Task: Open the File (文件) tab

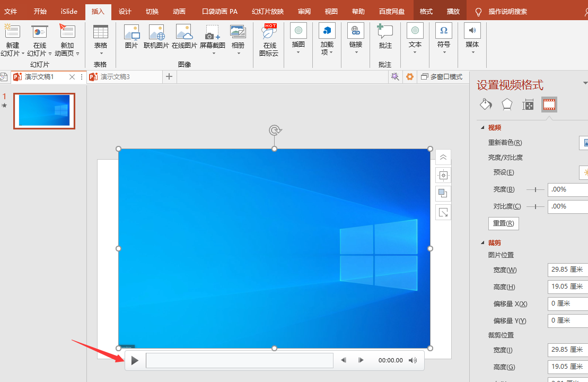Action: [11, 11]
